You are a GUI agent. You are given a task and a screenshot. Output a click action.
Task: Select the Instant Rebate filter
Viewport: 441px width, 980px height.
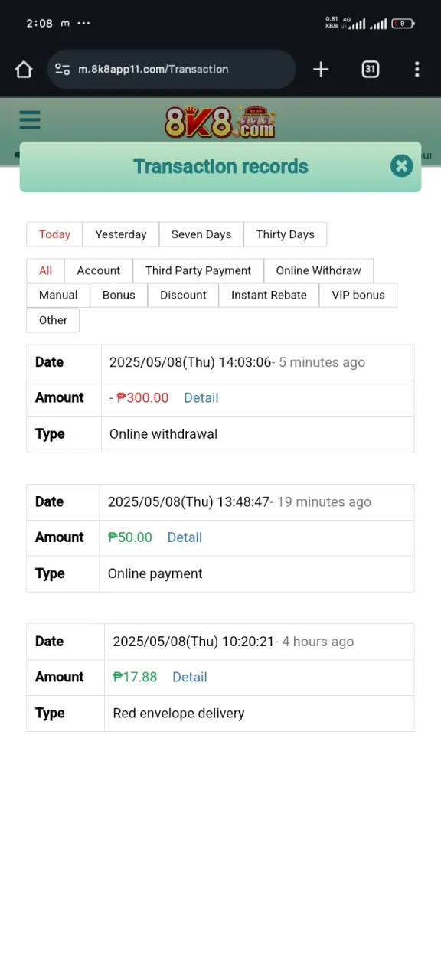tap(269, 295)
